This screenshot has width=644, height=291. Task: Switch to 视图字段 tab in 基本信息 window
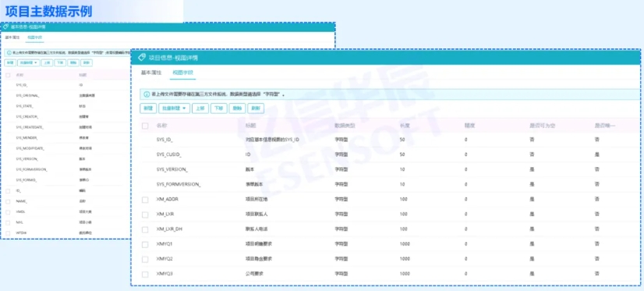coord(34,37)
